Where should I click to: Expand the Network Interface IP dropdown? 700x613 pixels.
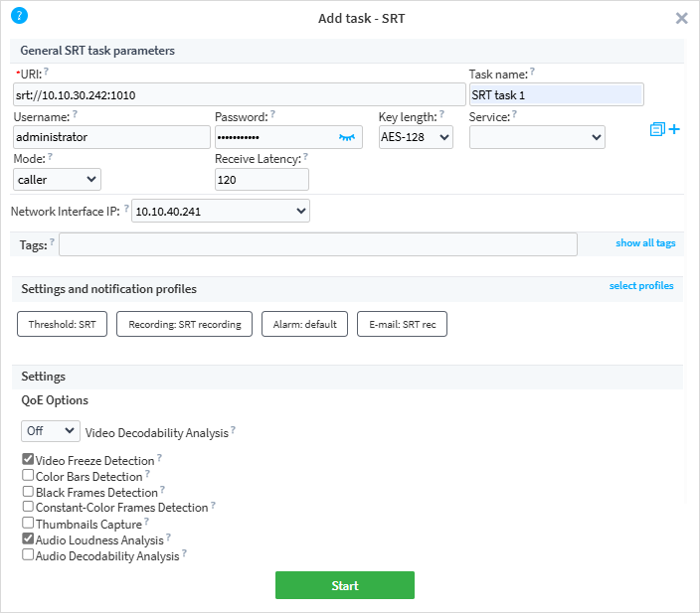tap(220, 211)
